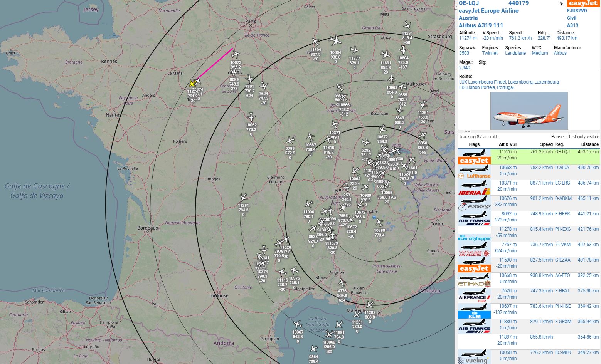Click the Pause link above the list
Screen dimensions: 601x364
pyautogui.click(x=557, y=137)
